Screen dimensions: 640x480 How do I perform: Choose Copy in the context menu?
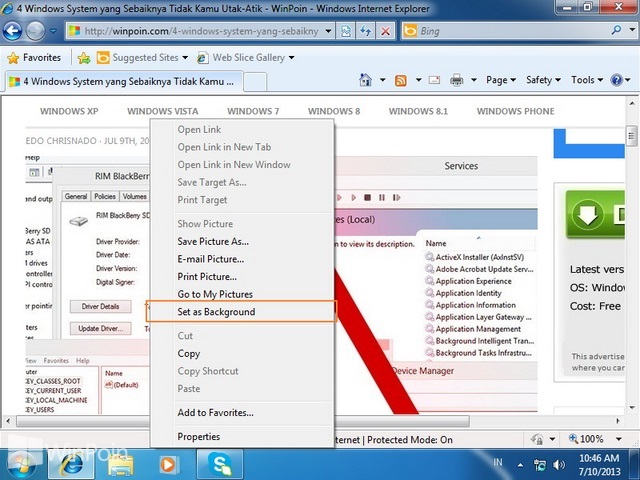[x=242, y=353]
